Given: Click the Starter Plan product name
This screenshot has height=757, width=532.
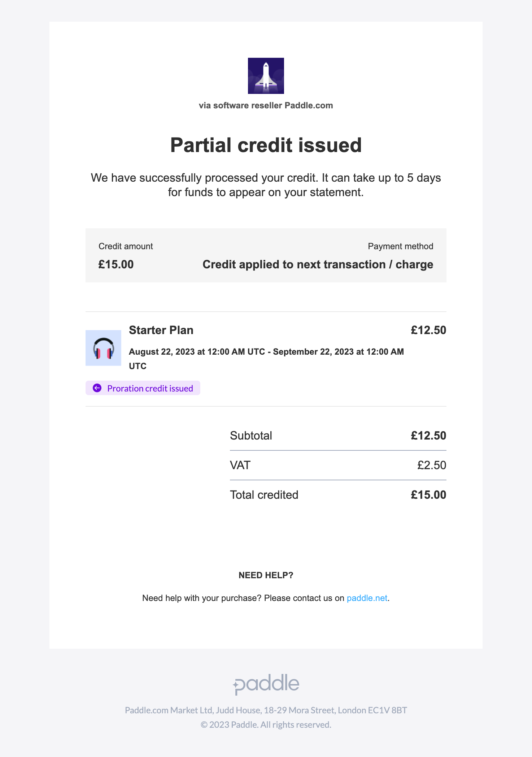Looking at the screenshot, I should (161, 330).
